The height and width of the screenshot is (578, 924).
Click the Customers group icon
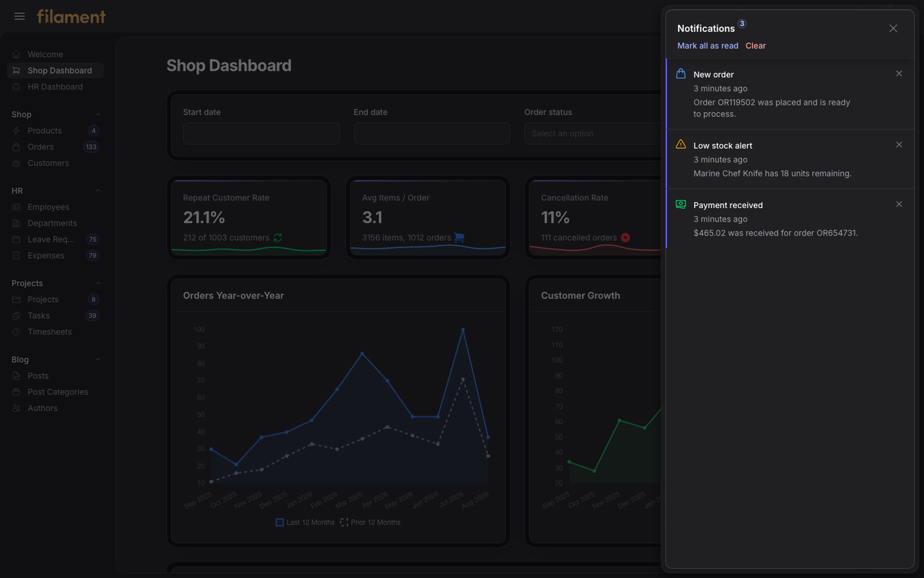pyautogui.click(x=17, y=163)
